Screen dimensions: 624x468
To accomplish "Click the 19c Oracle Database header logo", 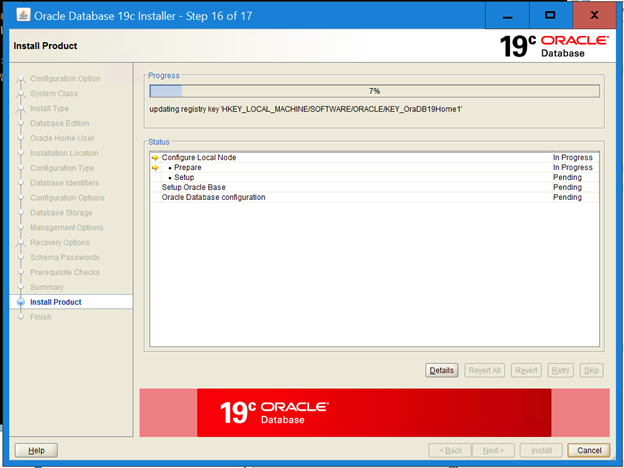I will coord(554,46).
